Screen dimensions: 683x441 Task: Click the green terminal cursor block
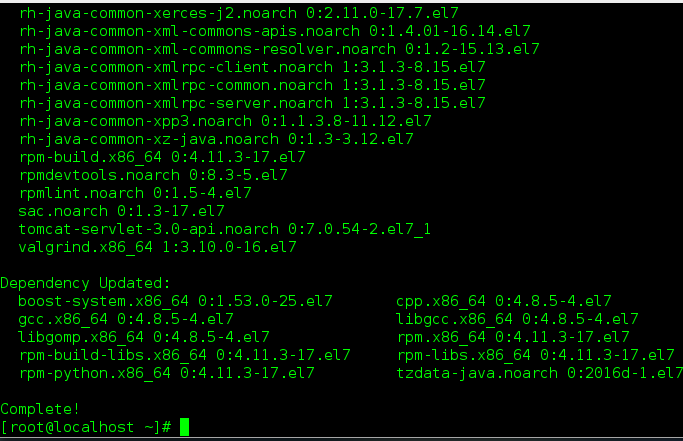(185, 427)
